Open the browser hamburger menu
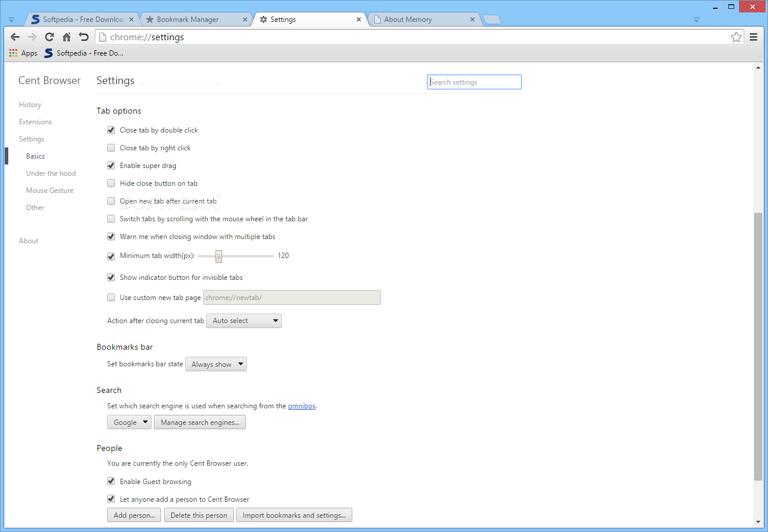 pyautogui.click(x=754, y=37)
